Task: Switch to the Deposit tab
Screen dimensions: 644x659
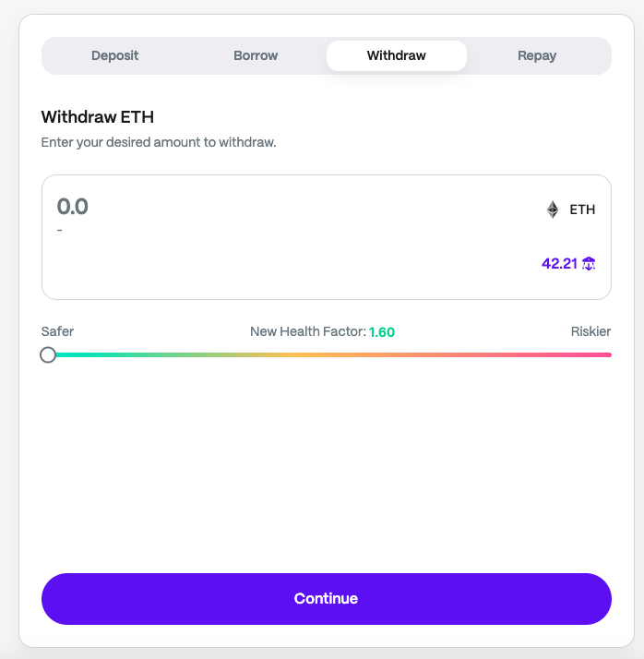Action: [114, 55]
